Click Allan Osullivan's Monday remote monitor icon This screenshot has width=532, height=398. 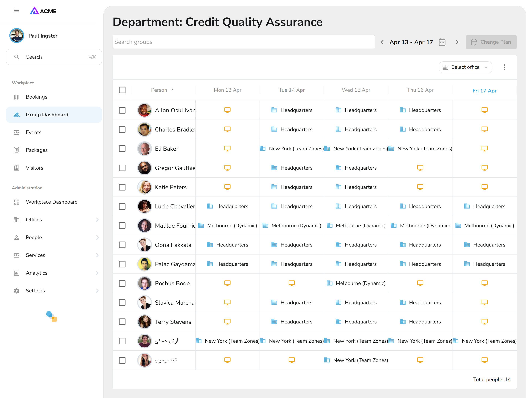227,110
